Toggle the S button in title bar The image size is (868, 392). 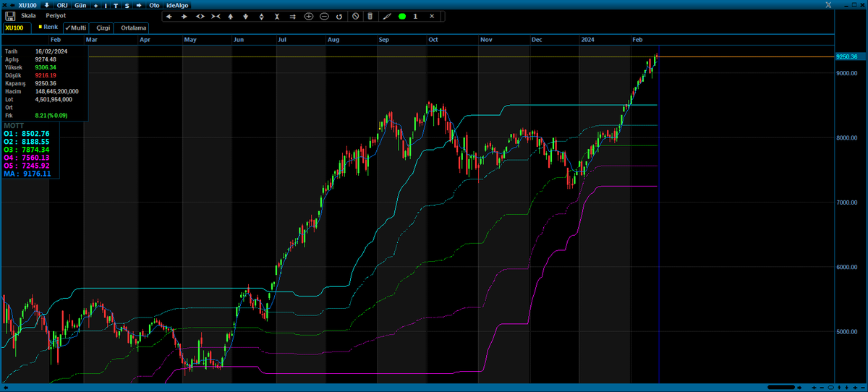coord(127,5)
